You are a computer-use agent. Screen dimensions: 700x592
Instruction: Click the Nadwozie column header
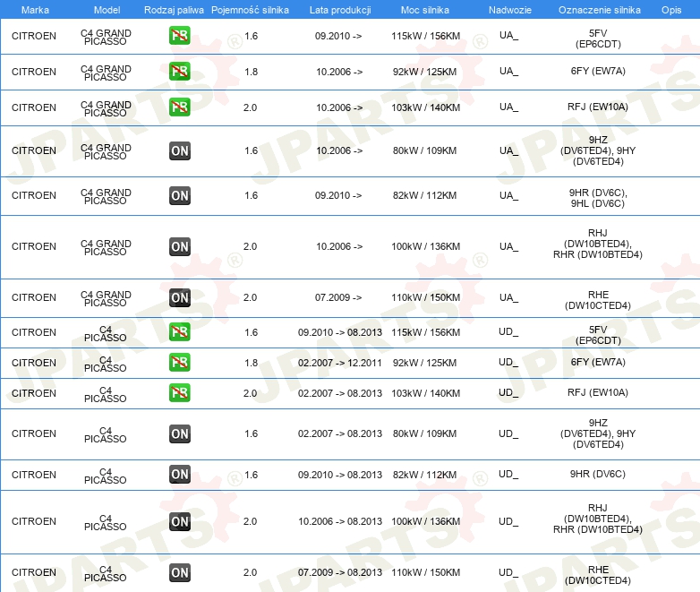tap(510, 10)
